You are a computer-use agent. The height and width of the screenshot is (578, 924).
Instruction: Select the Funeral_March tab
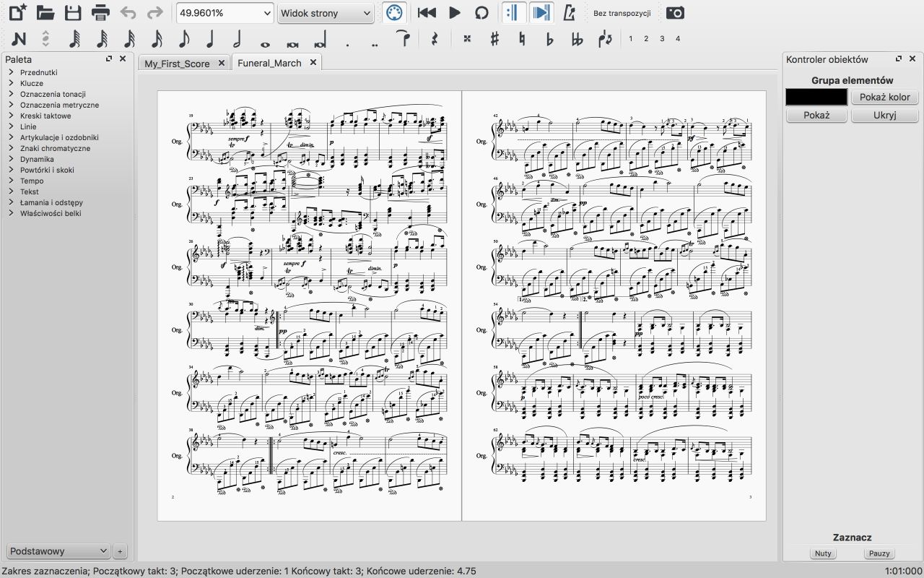click(x=269, y=63)
